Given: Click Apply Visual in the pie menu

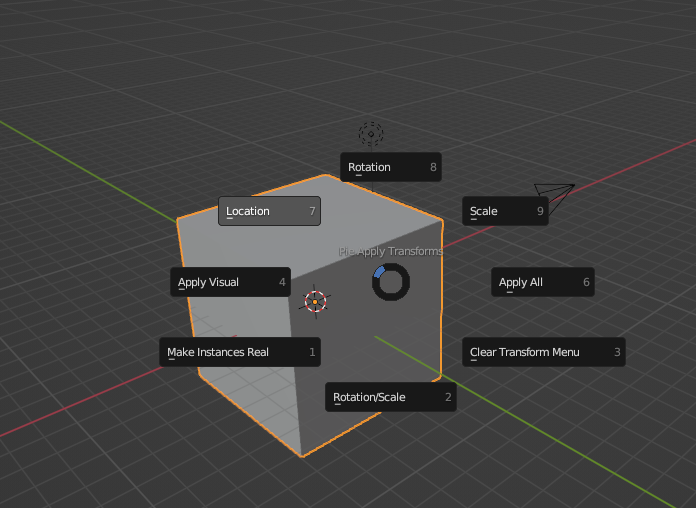Looking at the screenshot, I should (230, 282).
